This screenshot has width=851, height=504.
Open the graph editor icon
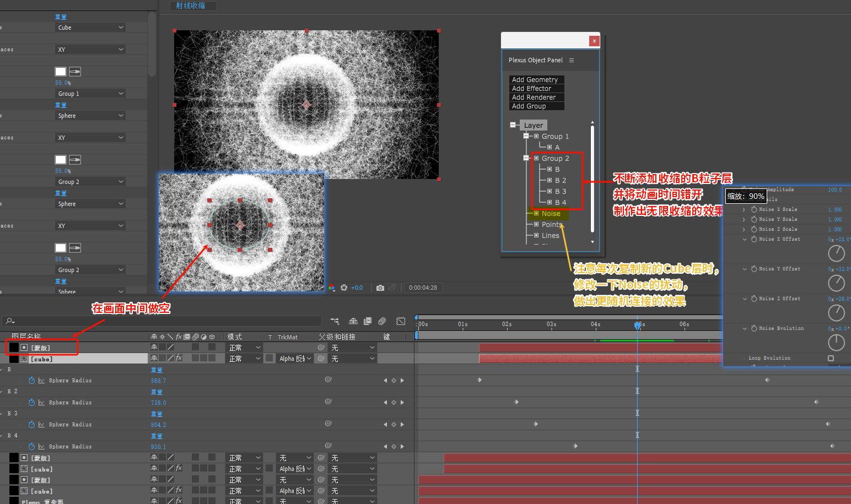coord(401,321)
